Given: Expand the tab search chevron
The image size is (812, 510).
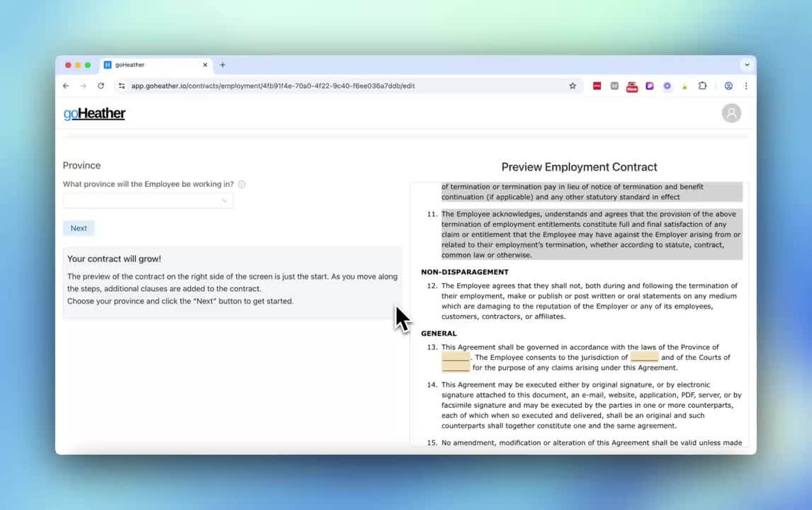Looking at the screenshot, I should coord(746,65).
